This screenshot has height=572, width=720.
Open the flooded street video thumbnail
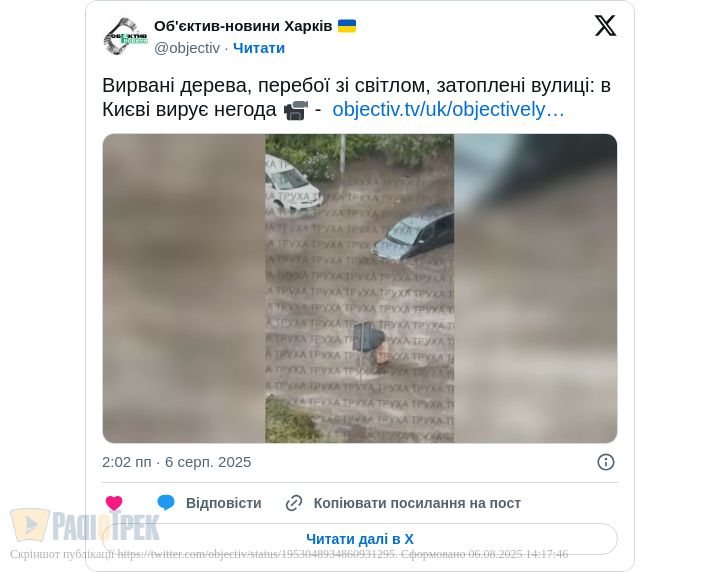pyautogui.click(x=360, y=288)
